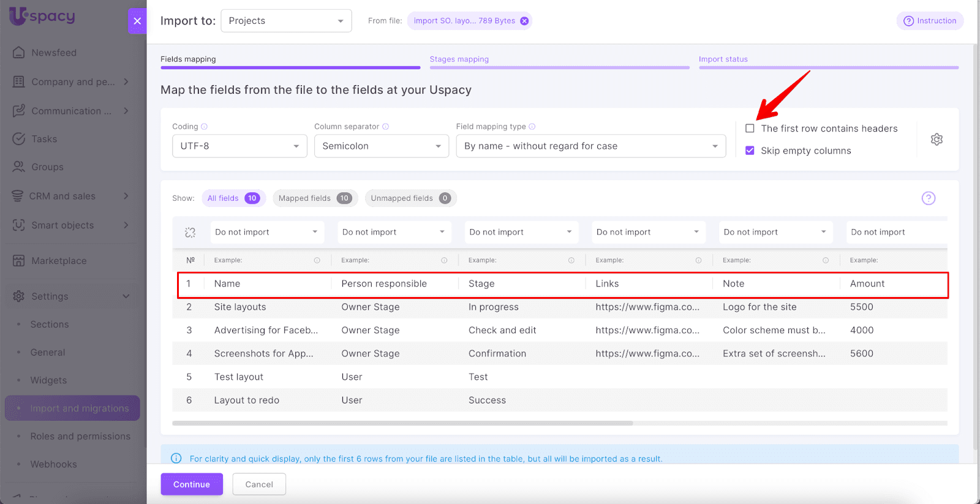
Task: Click the Field mapping type info icon
Action: [x=532, y=127]
